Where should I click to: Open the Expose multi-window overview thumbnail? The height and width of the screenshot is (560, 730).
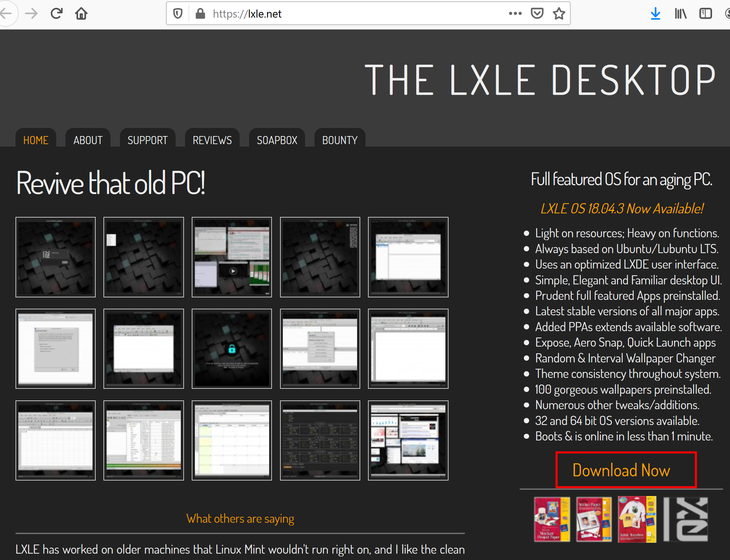(x=408, y=440)
